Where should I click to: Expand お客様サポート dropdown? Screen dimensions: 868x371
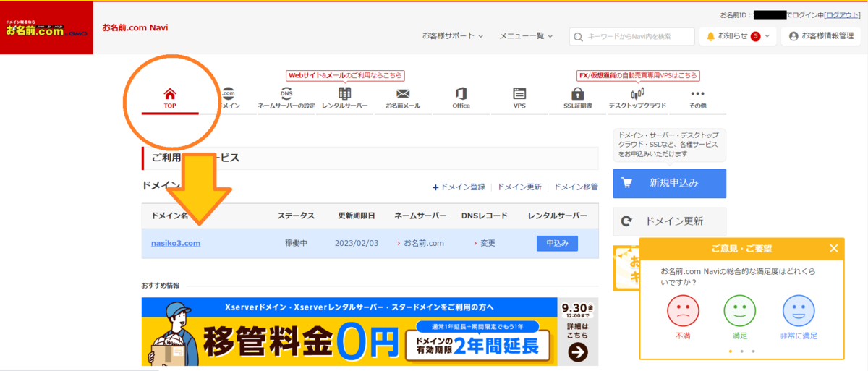click(x=454, y=35)
